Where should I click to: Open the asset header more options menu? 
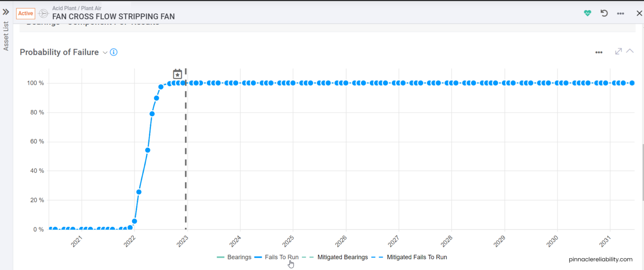621,13
